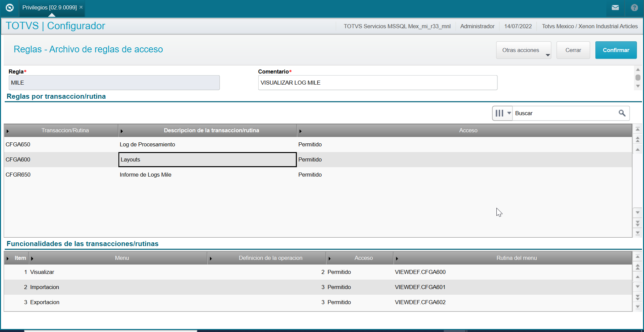The height and width of the screenshot is (332, 644).
Task: Jump to first row in lower grid
Action: tap(638, 257)
